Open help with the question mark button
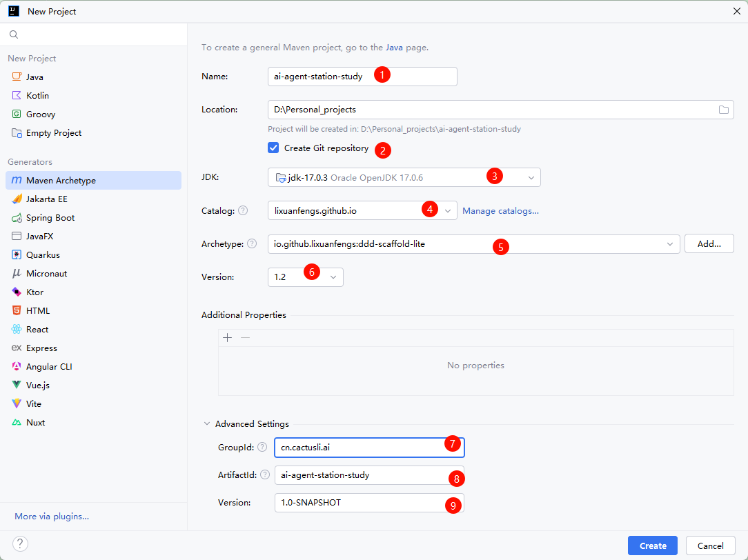The image size is (748, 560). click(x=21, y=543)
